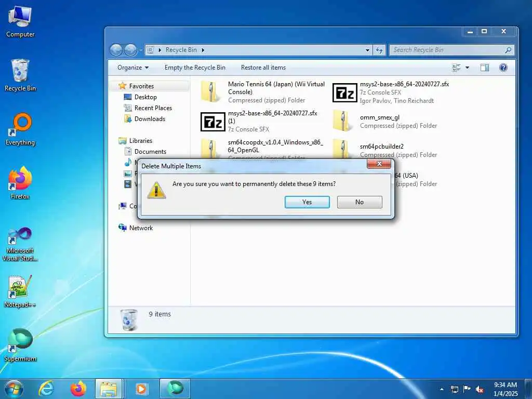Toggle the preview pane icon

click(485, 68)
